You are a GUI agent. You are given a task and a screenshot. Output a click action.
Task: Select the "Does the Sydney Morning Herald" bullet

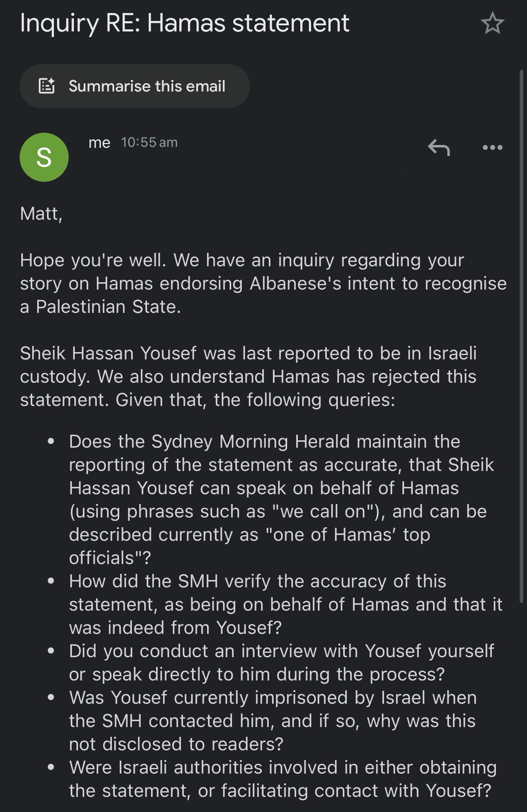[x=264, y=442]
